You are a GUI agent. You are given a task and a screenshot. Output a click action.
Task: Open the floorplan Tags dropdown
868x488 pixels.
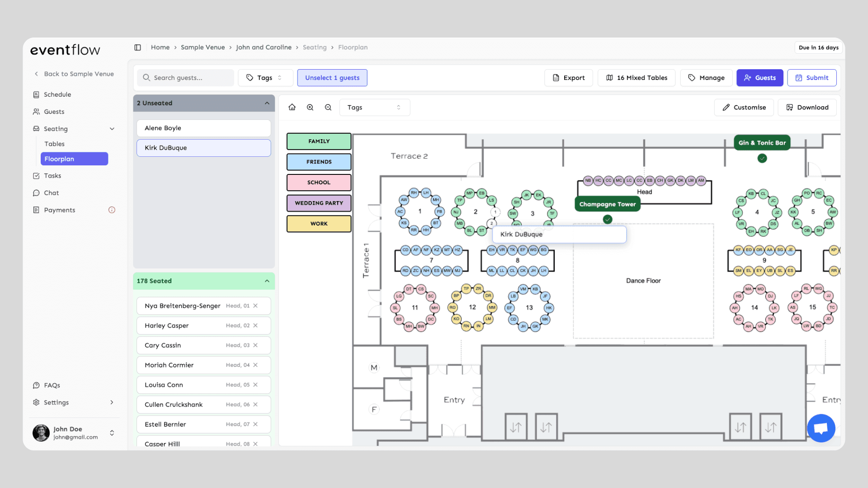pyautogui.click(x=374, y=108)
